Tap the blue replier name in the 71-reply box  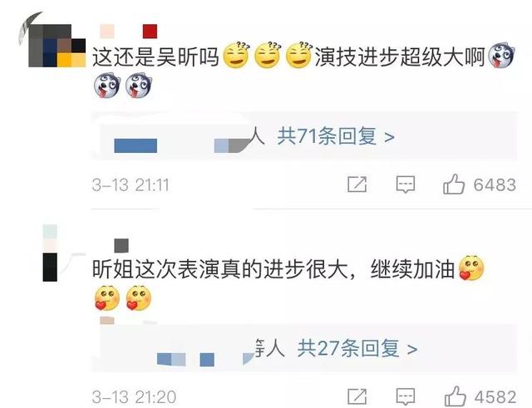135,145
